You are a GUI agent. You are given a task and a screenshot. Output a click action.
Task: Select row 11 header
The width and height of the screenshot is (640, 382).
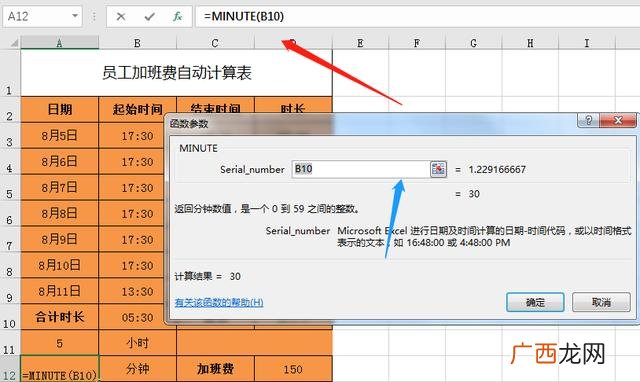(x=10, y=343)
